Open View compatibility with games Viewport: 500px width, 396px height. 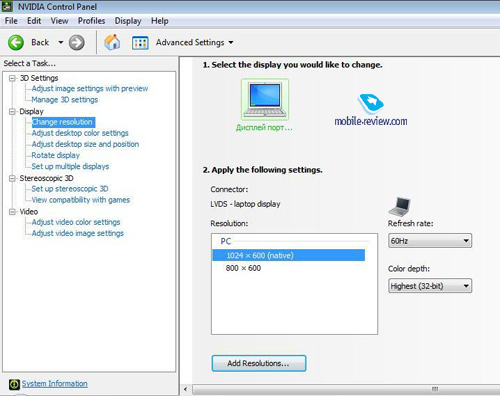tap(81, 200)
